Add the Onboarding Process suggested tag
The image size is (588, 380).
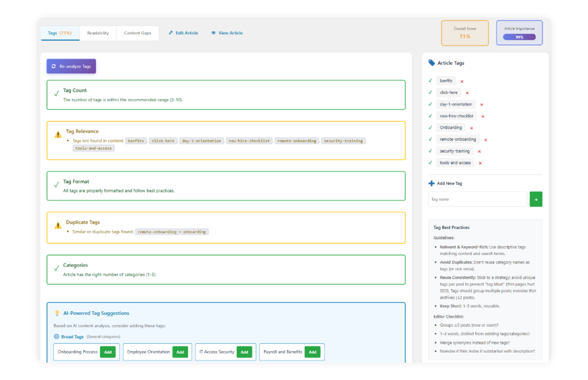[108, 352]
